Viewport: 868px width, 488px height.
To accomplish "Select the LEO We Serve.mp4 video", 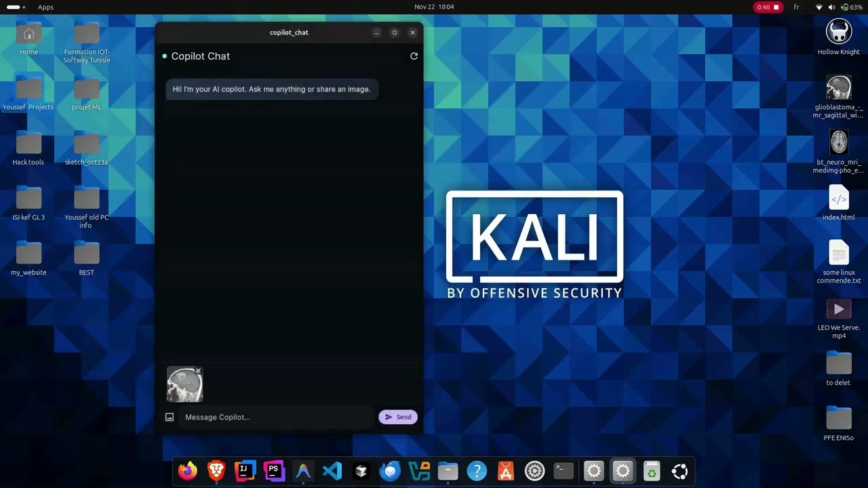I will (x=839, y=317).
